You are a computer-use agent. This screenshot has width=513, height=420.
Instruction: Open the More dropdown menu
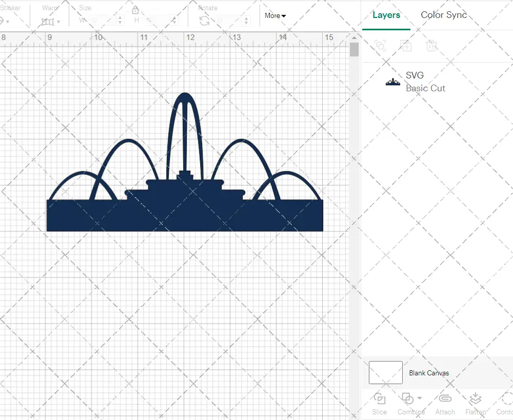275,15
